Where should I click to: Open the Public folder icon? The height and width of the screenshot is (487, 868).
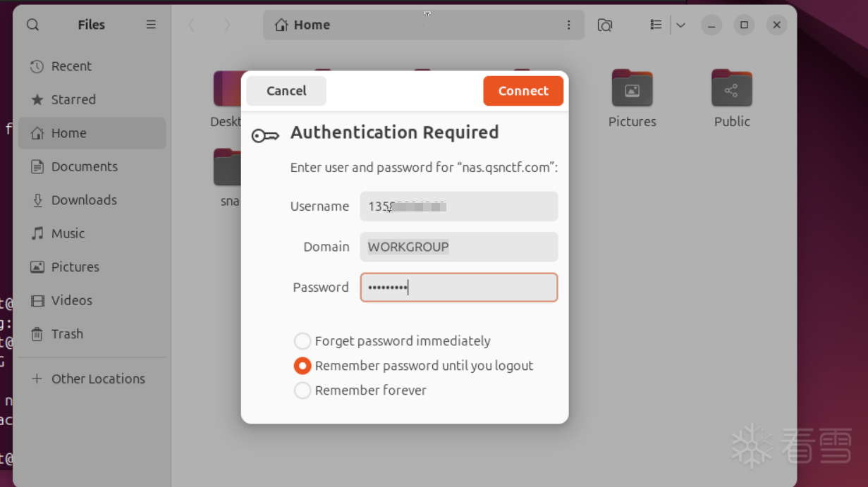click(x=731, y=88)
